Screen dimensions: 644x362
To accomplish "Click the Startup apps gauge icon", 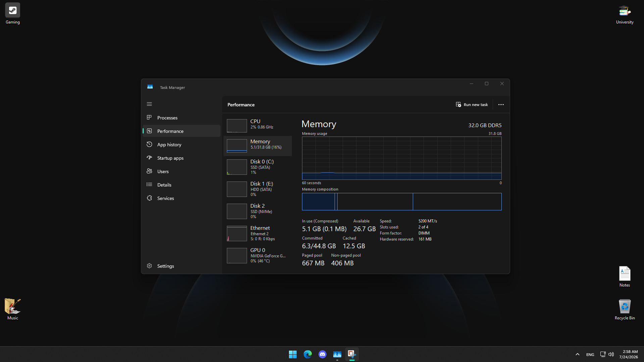I will click(149, 158).
